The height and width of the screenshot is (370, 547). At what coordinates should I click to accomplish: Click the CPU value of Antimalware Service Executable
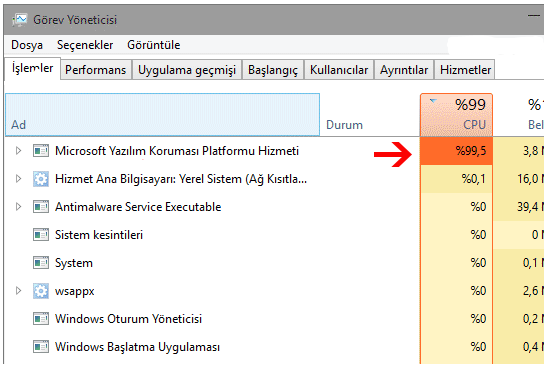(456, 207)
